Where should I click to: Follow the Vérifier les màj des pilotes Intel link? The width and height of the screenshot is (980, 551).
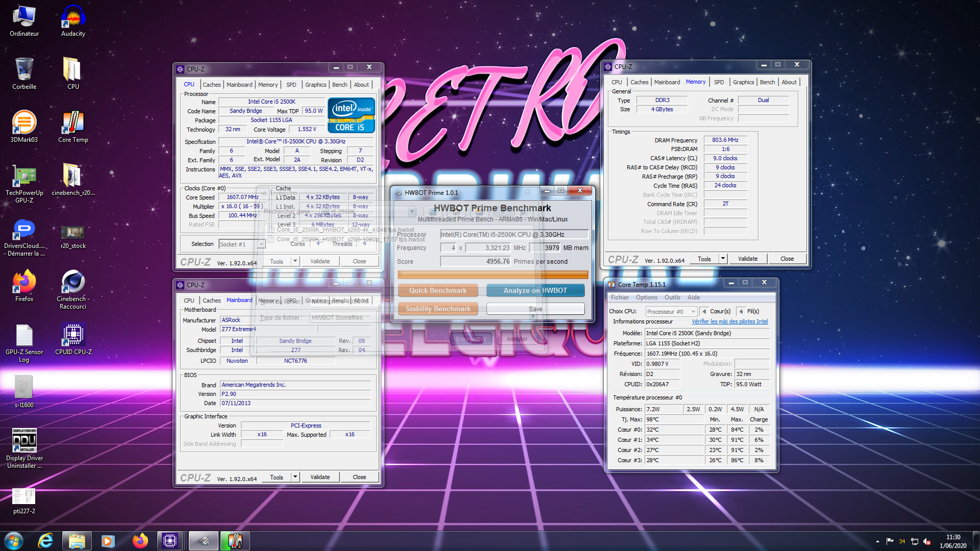point(729,321)
